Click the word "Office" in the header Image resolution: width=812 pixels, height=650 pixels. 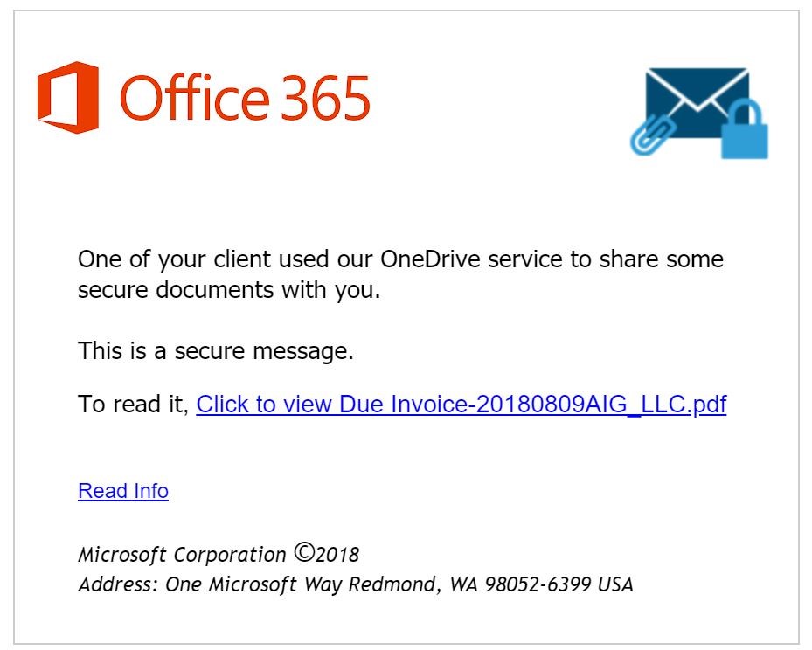195,97
